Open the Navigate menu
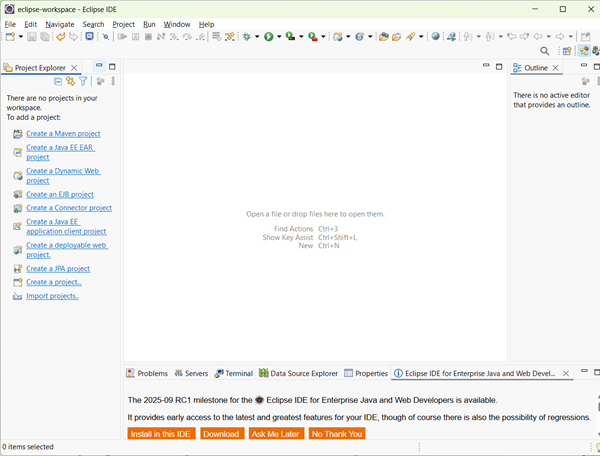Viewport: 600px width, 456px height. (60, 24)
